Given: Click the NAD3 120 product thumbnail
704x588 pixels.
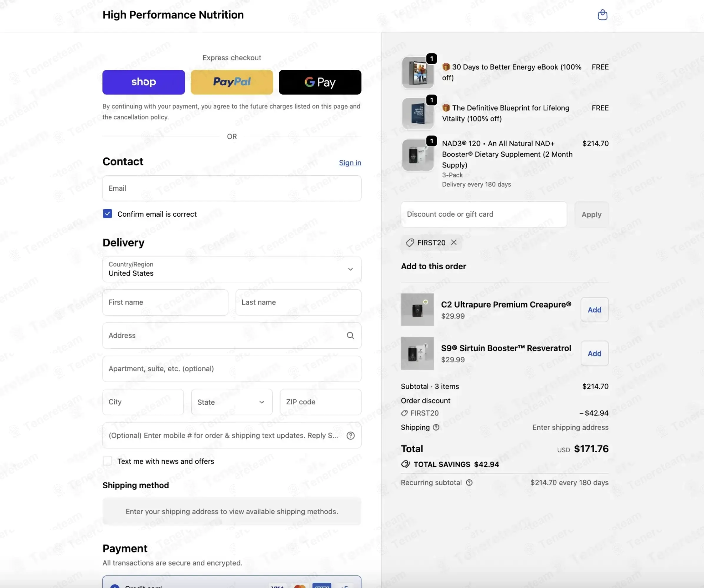Looking at the screenshot, I should pyautogui.click(x=418, y=155).
